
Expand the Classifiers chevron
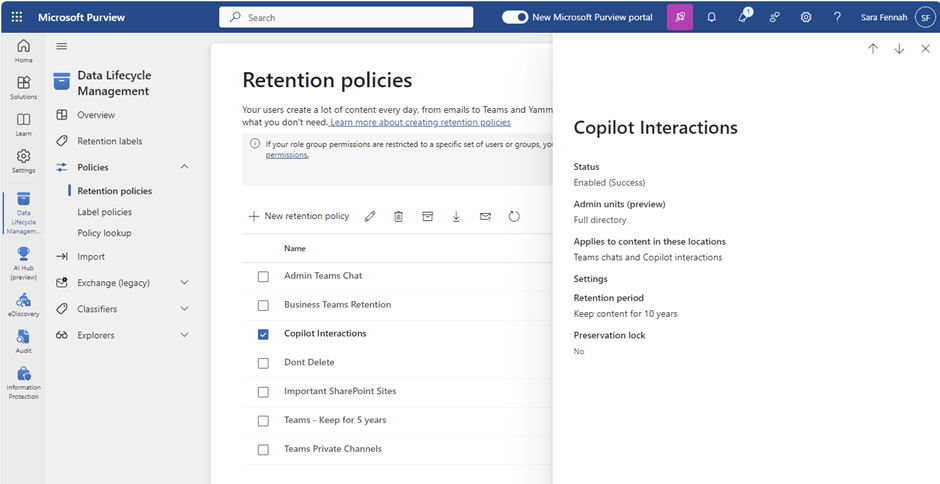[185, 309]
